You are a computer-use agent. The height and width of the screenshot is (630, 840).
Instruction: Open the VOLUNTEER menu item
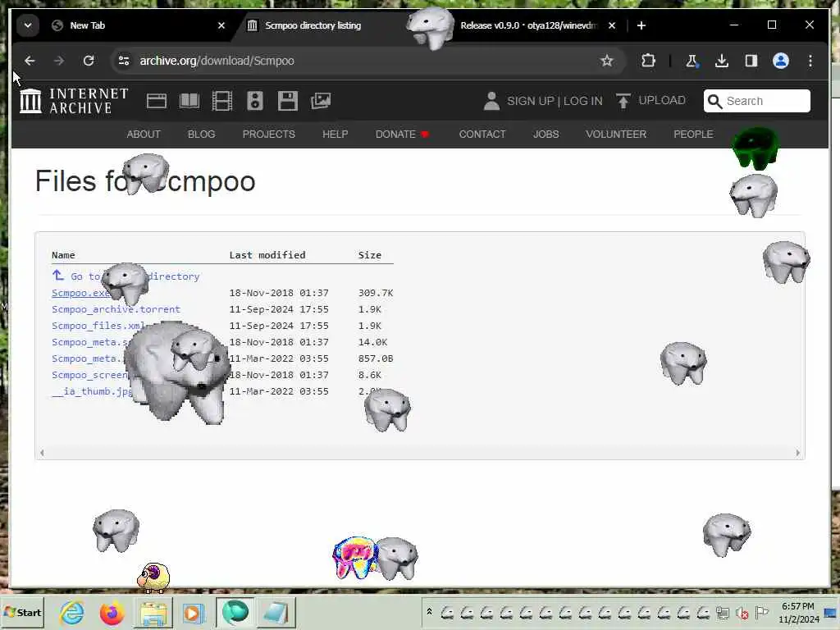[x=616, y=135]
